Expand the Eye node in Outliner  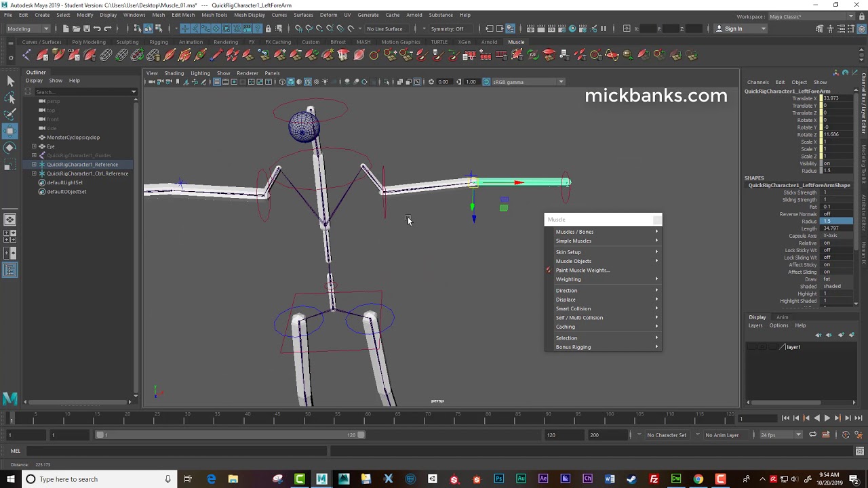34,146
